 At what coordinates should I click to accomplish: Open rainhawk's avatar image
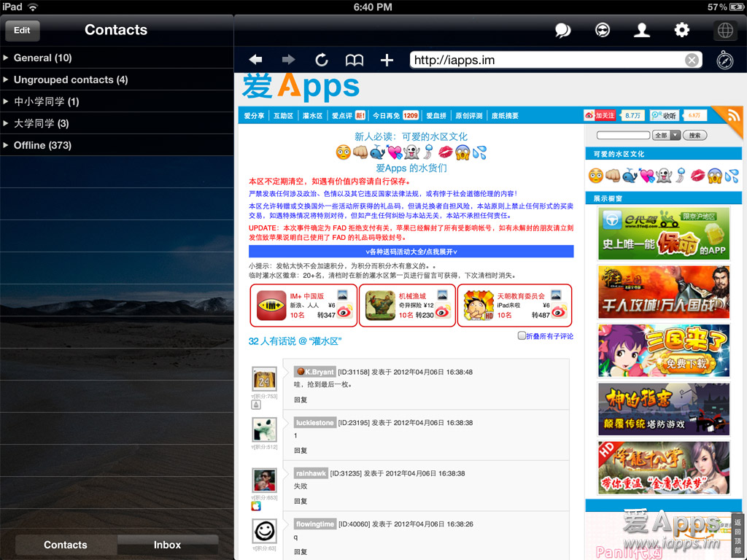(x=264, y=481)
